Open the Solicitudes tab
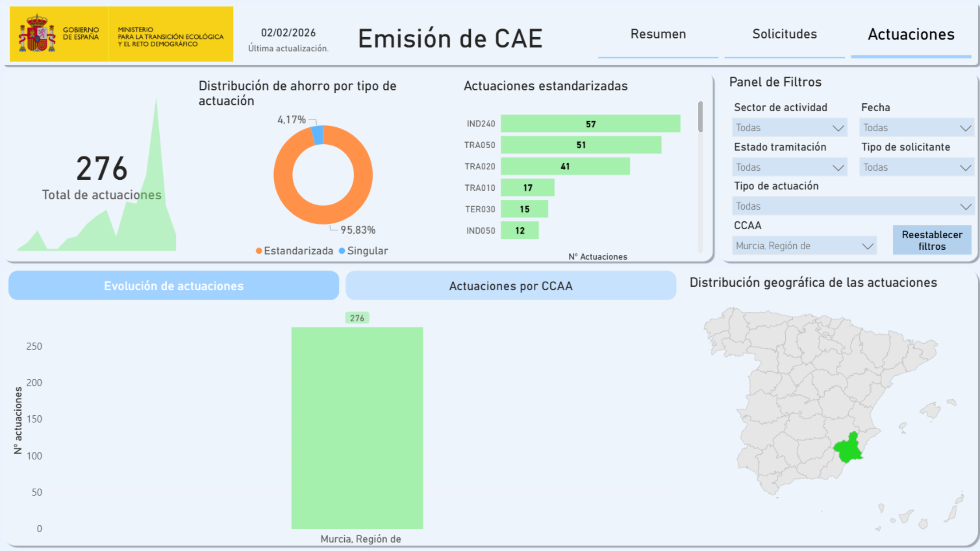Image resolution: width=980 pixels, height=551 pixels. [784, 34]
